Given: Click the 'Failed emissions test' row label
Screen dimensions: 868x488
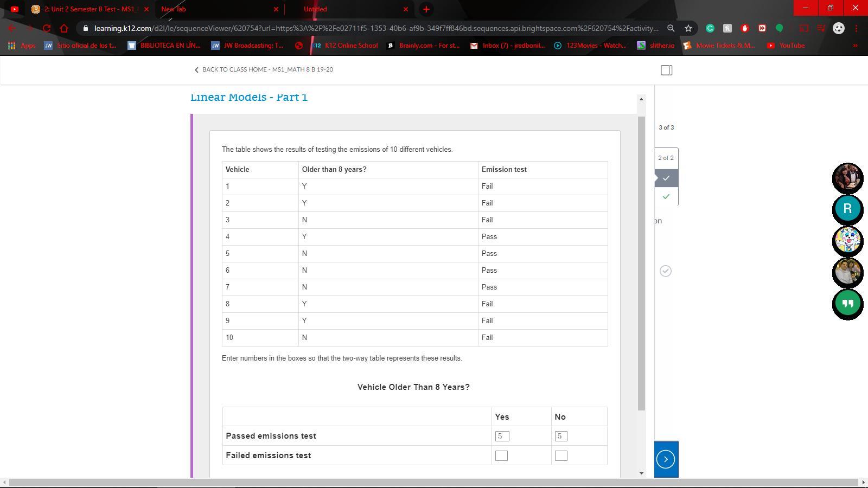Looking at the screenshot, I should (269, 455).
